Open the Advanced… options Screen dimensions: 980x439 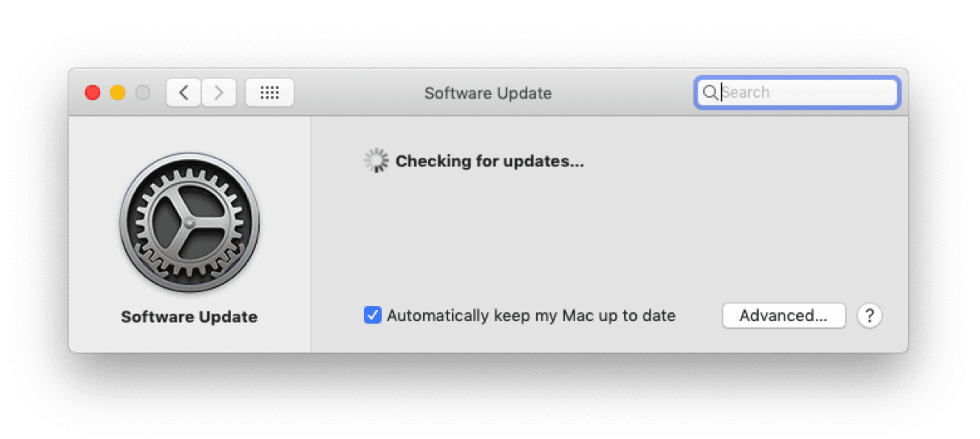tap(784, 316)
